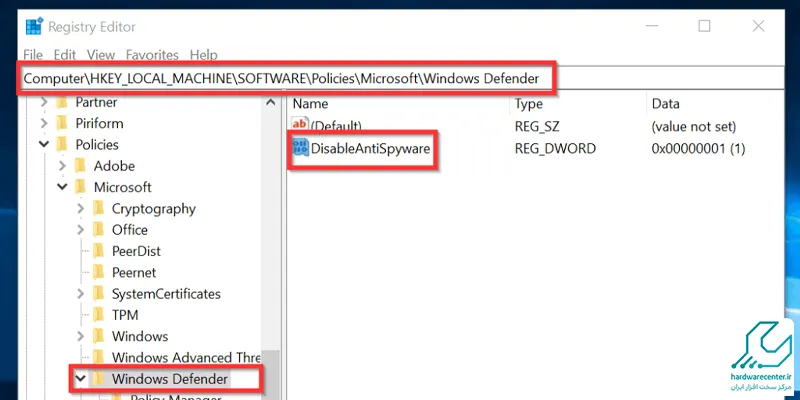Open the Edit menu
This screenshot has width=800, height=400.
pos(65,55)
